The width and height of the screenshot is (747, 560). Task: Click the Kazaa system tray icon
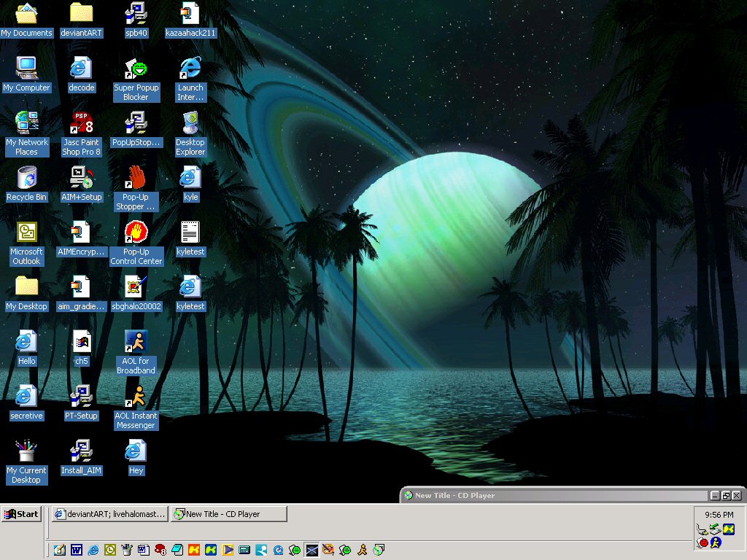(729, 529)
